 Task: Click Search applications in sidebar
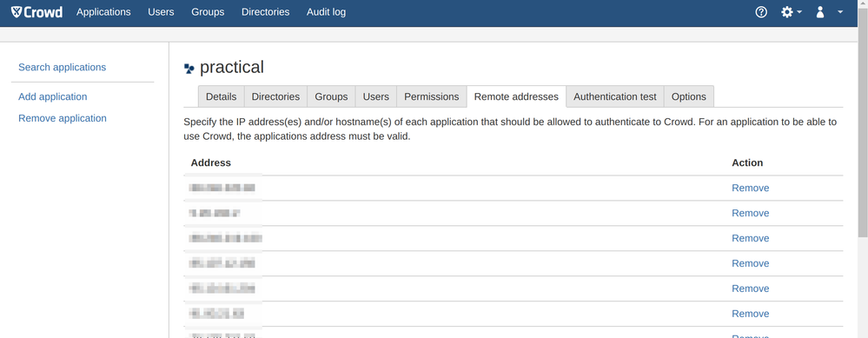pos(62,68)
